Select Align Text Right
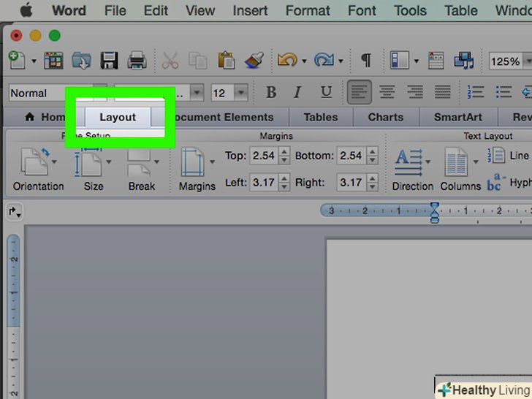This screenshot has height=399, width=532. pyautogui.click(x=415, y=92)
